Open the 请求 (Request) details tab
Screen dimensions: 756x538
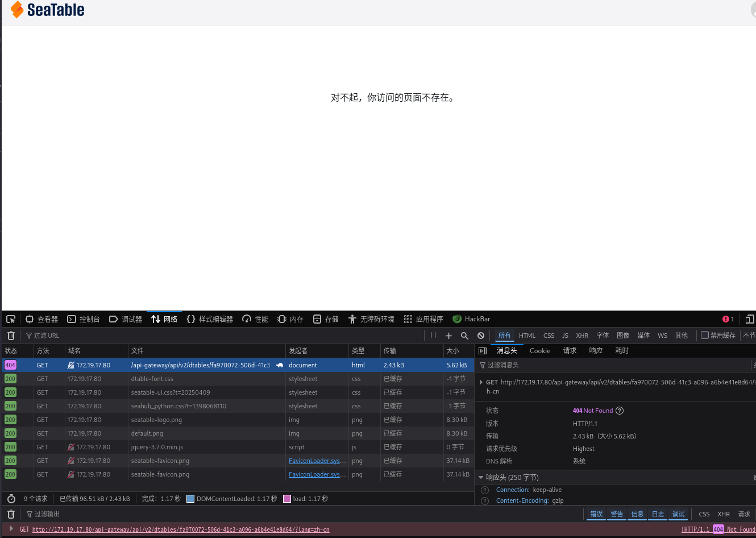click(x=570, y=351)
